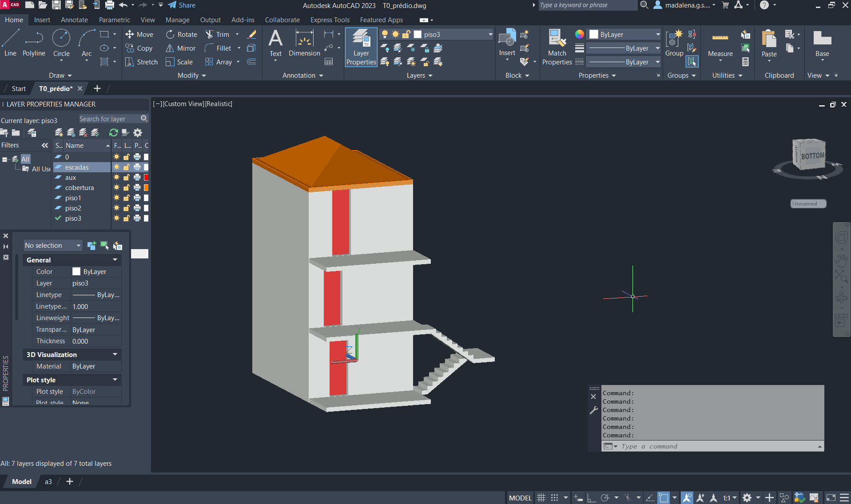Open the Annotate ribbon tab
The image size is (851, 504).
point(74,20)
